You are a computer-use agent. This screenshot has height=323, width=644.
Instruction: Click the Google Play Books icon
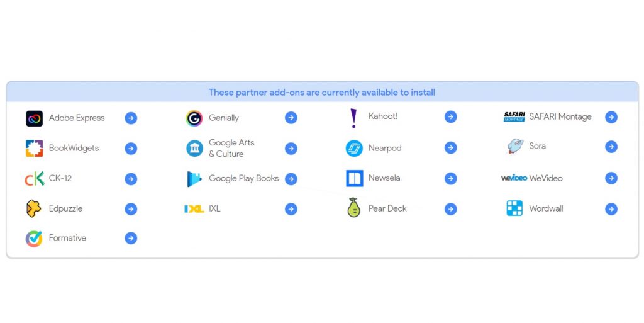coord(194,179)
